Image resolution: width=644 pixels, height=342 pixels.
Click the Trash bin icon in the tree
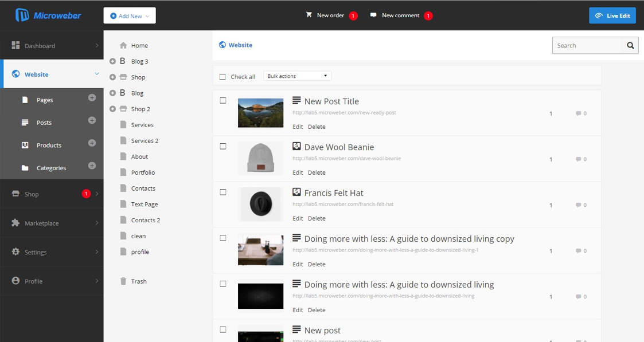[123, 281]
